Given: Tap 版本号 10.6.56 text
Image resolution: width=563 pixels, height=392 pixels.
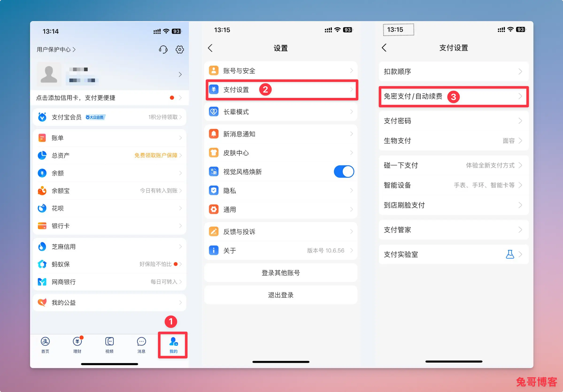Looking at the screenshot, I should [326, 250].
